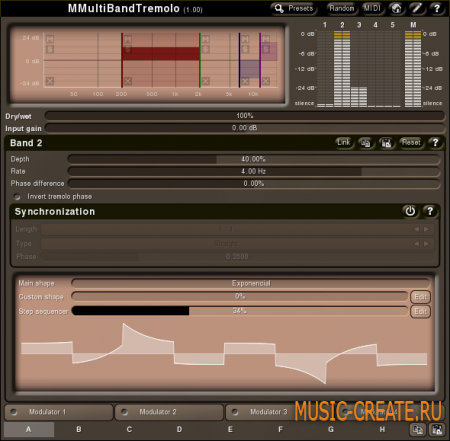
Task: Adjust the synchronization Phase slider
Action: click(237, 257)
